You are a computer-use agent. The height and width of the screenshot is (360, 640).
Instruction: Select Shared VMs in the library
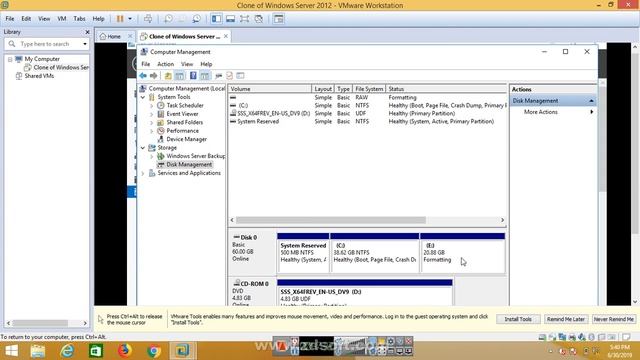point(39,76)
